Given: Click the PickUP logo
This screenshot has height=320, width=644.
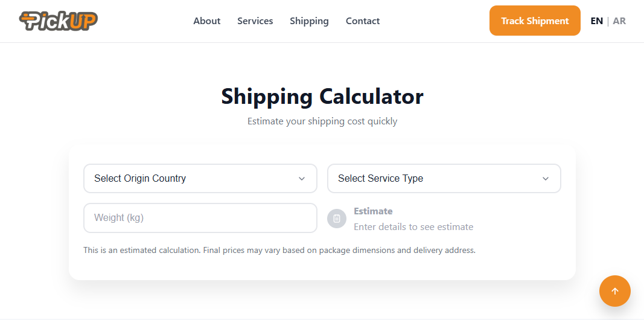Looking at the screenshot, I should (58, 21).
